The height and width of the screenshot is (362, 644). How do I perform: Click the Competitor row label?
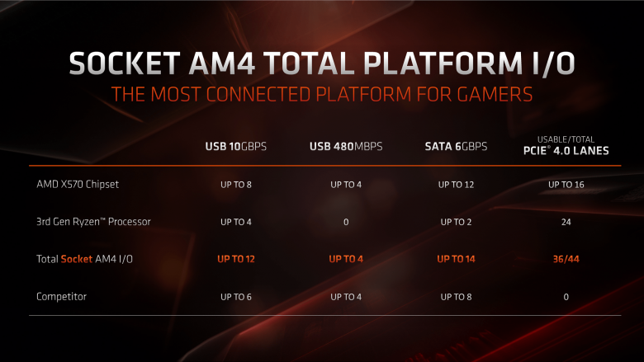[x=62, y=296]
